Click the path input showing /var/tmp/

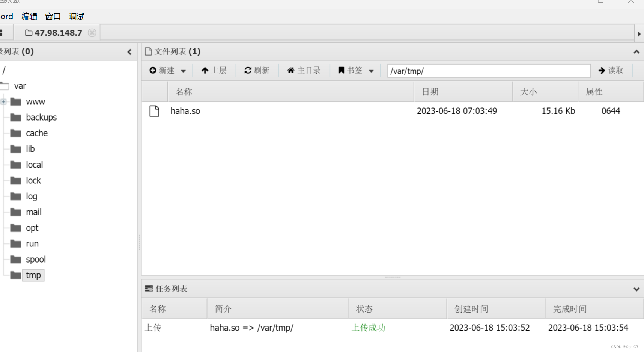point(488,71)
